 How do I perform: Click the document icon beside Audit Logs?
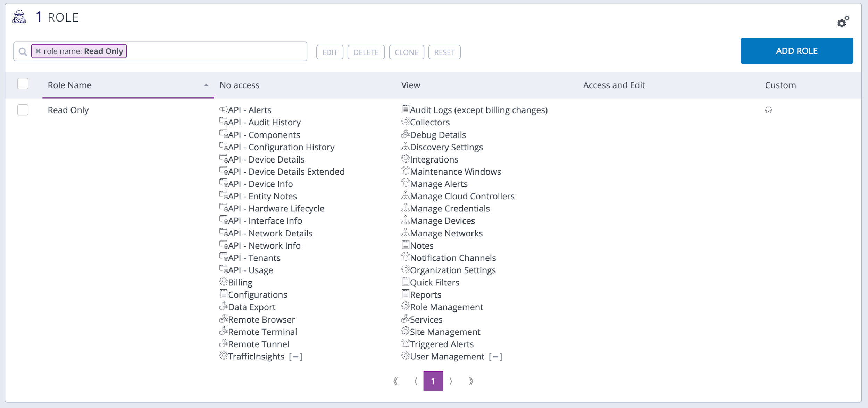pos(405,109)
